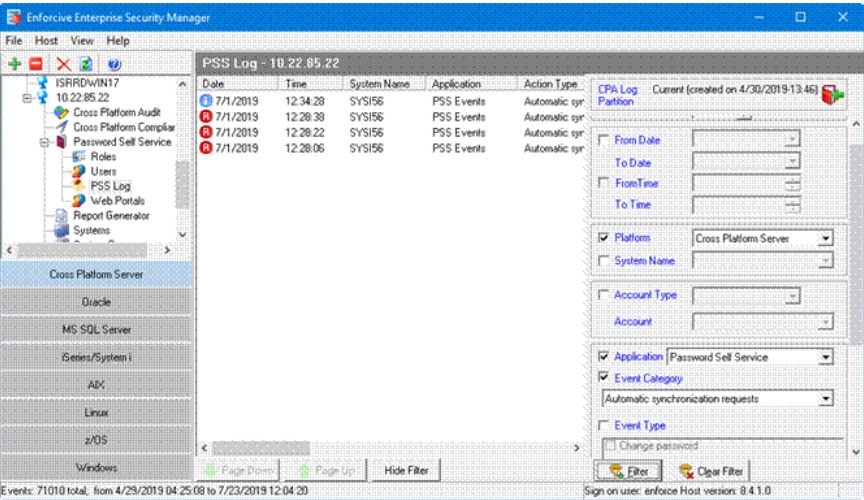Switch to the z/OS platform tab
Image resolution: width=864 pixels, height=500 pixels.
[96, 439]
